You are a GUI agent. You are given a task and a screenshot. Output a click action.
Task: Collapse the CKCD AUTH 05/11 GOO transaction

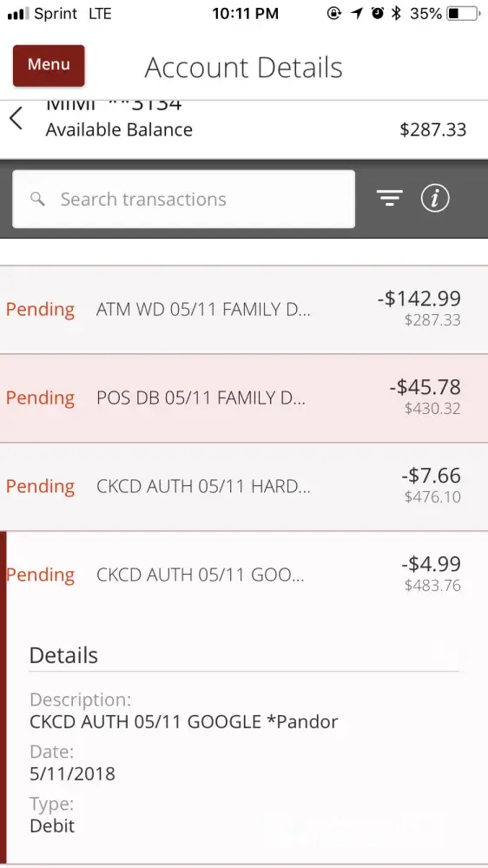coord(244,575)
